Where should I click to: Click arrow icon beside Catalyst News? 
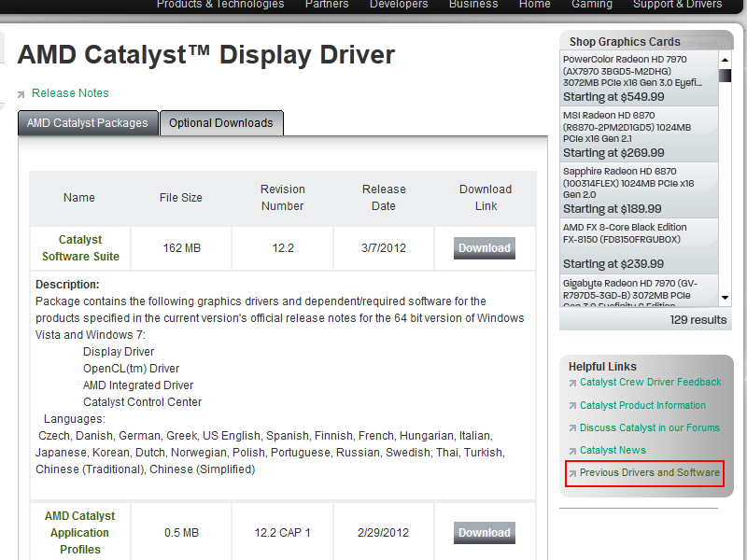[572, 451]
